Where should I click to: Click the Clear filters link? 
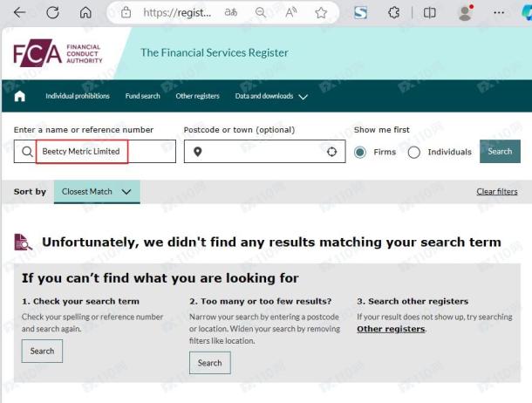[x=497, y=192]
